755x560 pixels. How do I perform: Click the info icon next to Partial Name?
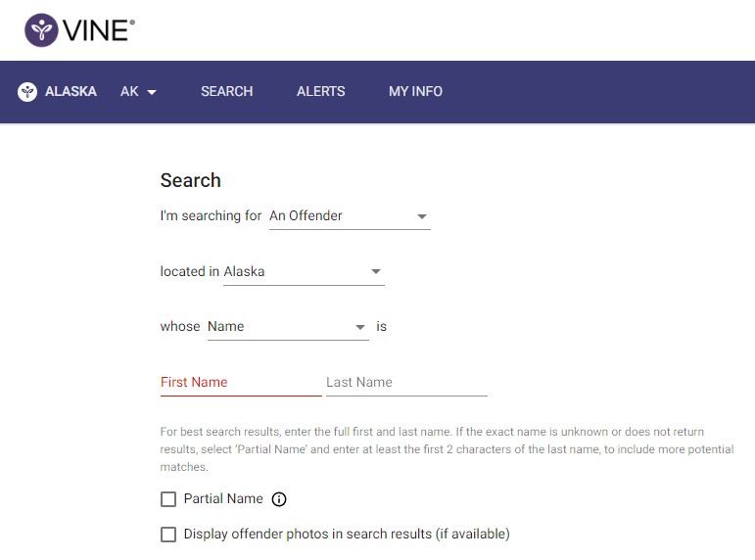pyautogui.click(x=279, y=499)
